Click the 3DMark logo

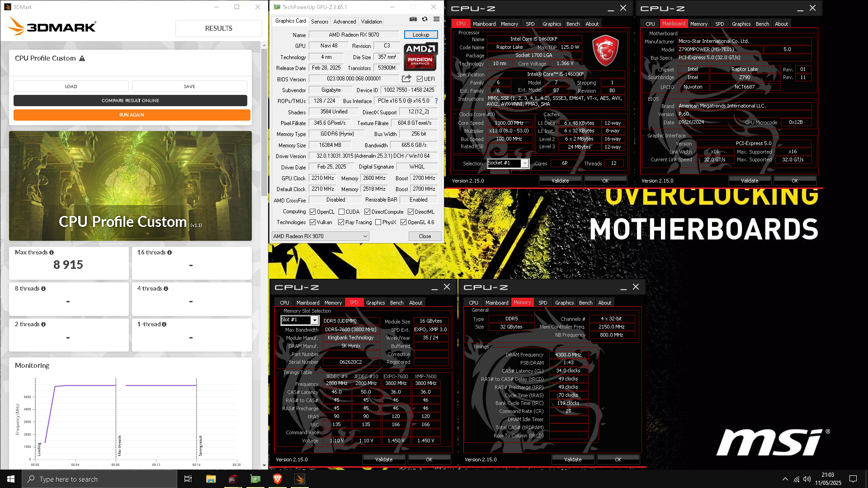(x=52, y=27)
